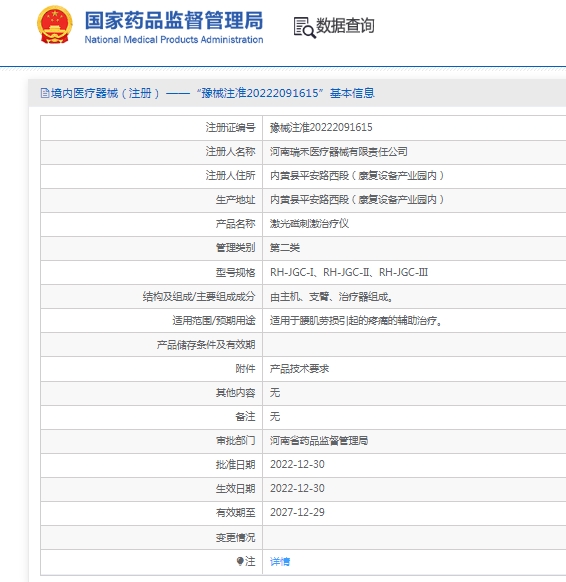Select product name 激光磁刺激治疗仪
The image size is (566, 582).
pyautogui.click(x=309, y=223)
